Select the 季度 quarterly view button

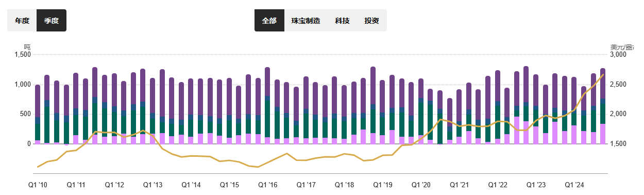pyautogui.click(x=52, y=21)
